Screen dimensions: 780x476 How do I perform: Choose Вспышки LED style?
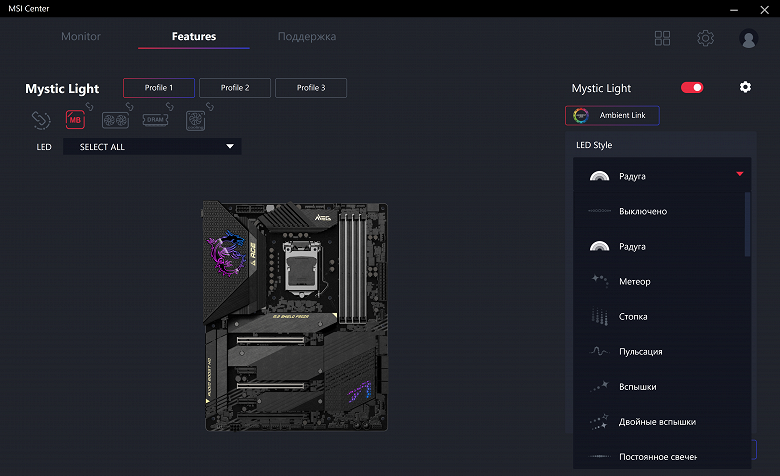coord(659,386)
